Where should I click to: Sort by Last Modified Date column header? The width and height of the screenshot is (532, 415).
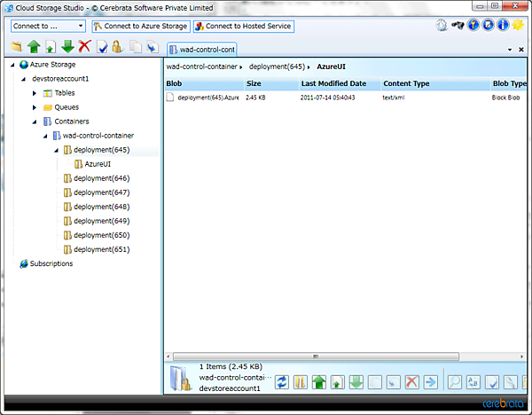(333, 83)
